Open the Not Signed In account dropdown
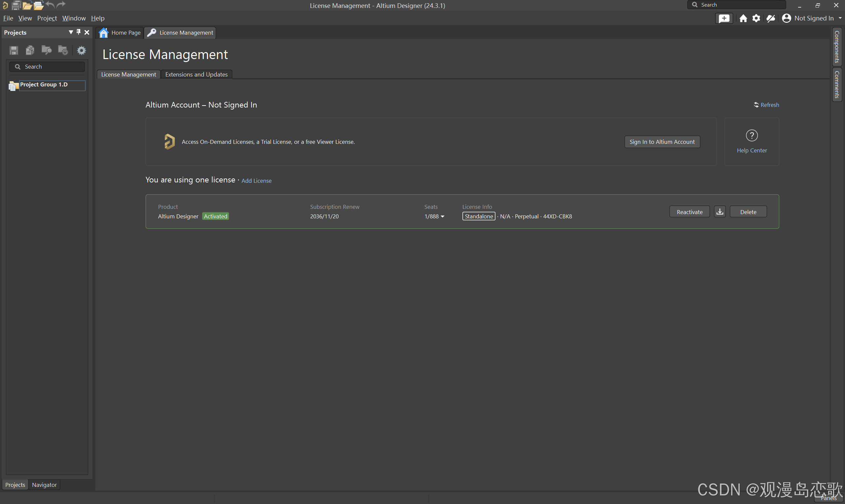845x504 pixels. click(813, 18)
